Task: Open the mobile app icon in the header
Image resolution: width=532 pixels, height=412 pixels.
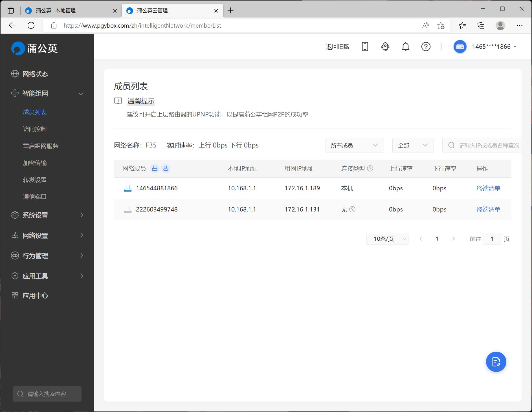Action: (365, 47)
